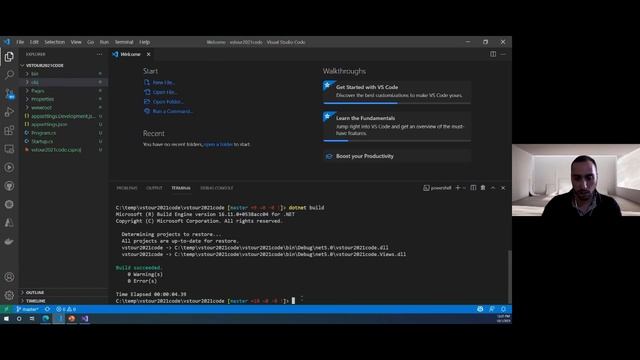Open Microsoft Edge from taskbar

pos(46,318)
